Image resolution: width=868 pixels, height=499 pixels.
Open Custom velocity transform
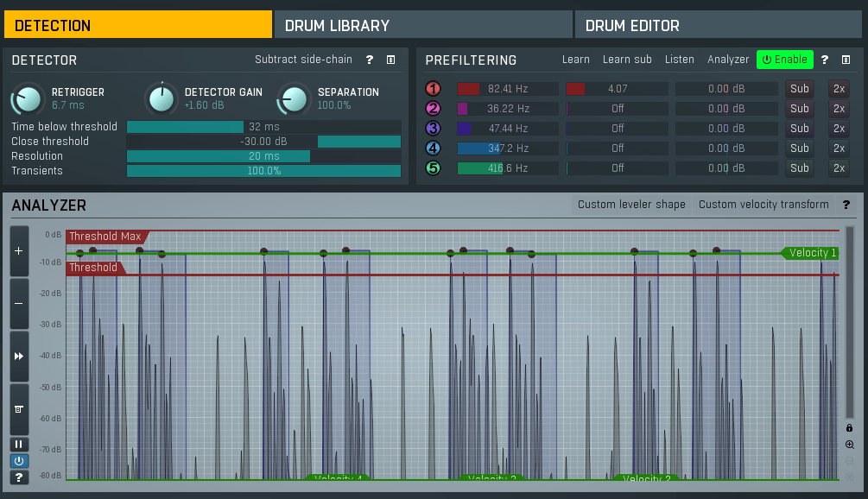point(763,205)
